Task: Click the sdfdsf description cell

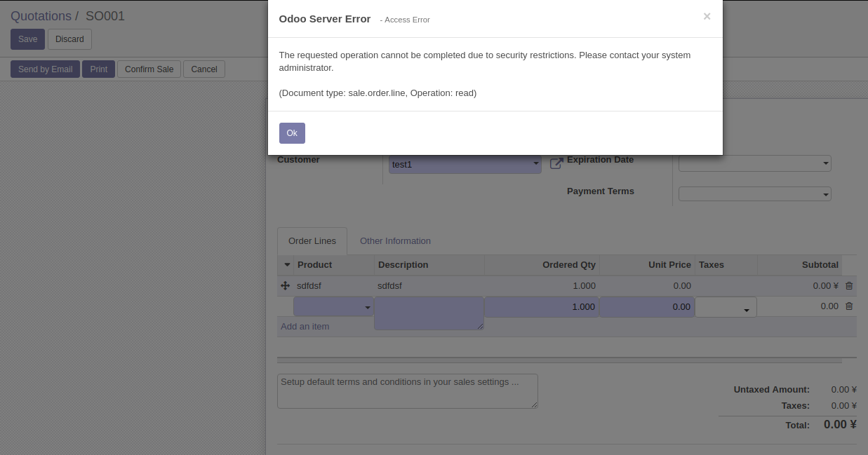Action: tap(429, 286)
